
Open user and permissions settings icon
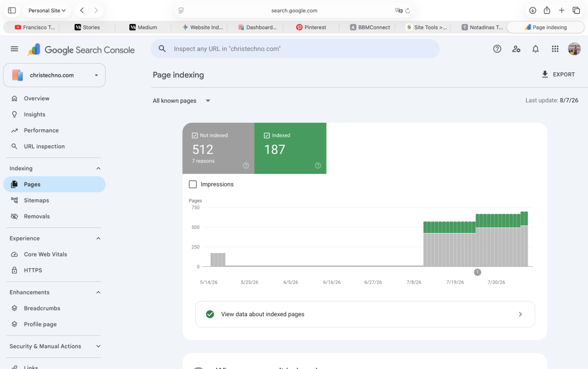pyautogui.click(x=516, y=49)
